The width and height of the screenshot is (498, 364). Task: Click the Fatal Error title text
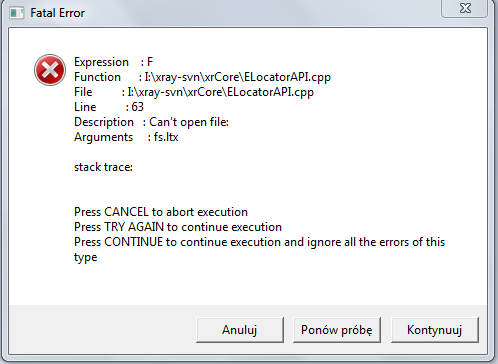pos(57,13)
